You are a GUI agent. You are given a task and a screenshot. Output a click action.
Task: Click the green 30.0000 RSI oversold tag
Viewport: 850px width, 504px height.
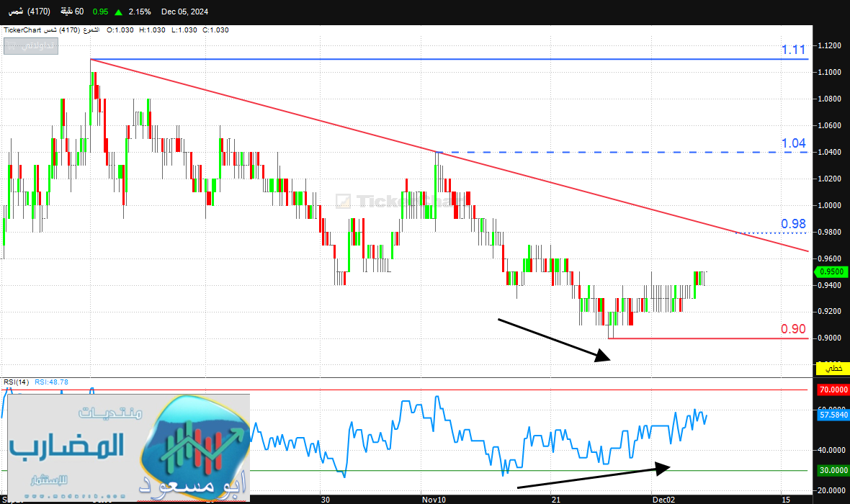(833, 470)
